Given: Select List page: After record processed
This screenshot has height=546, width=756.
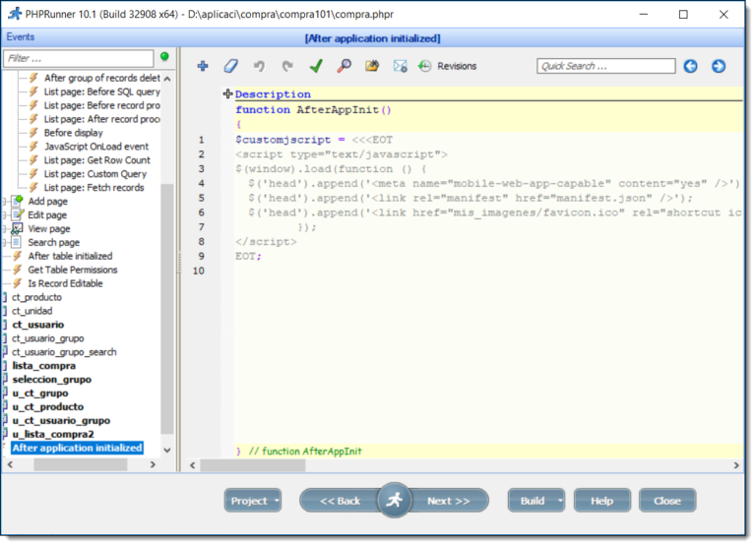Looking at the screenshot, I should click(x=101, y=119).
